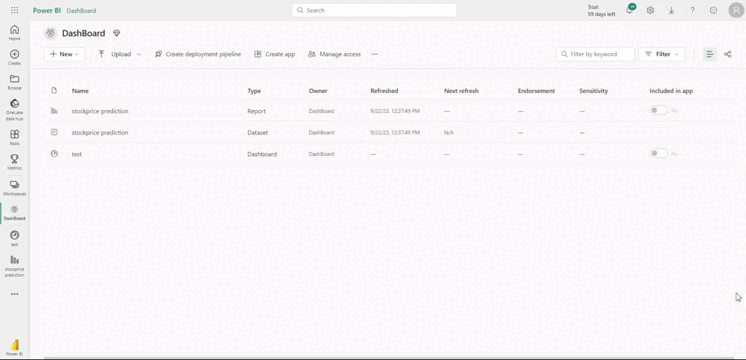Click the 'Dashboard' type cell for test

pos(262,154)
